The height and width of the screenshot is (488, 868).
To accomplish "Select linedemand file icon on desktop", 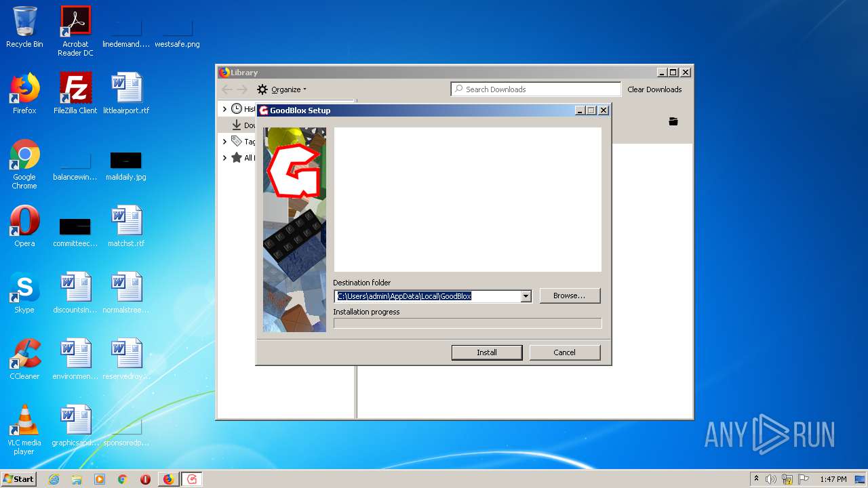I will coord(126,34).
